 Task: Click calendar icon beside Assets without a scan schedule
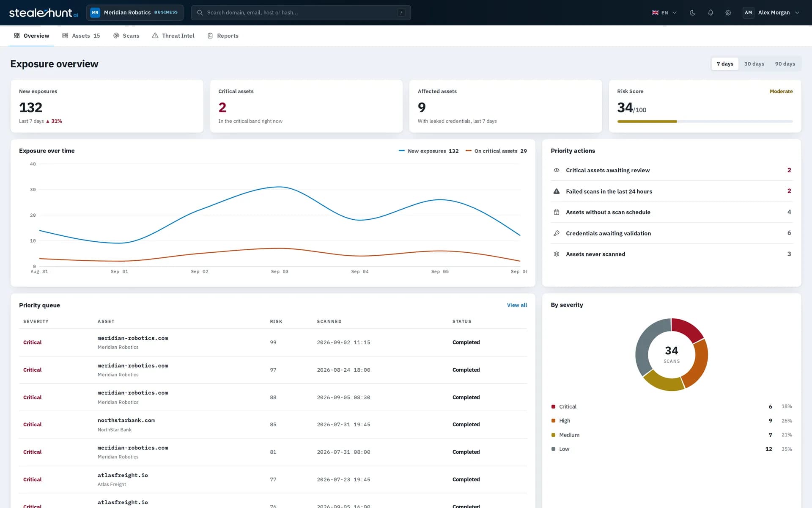(557, 212)
